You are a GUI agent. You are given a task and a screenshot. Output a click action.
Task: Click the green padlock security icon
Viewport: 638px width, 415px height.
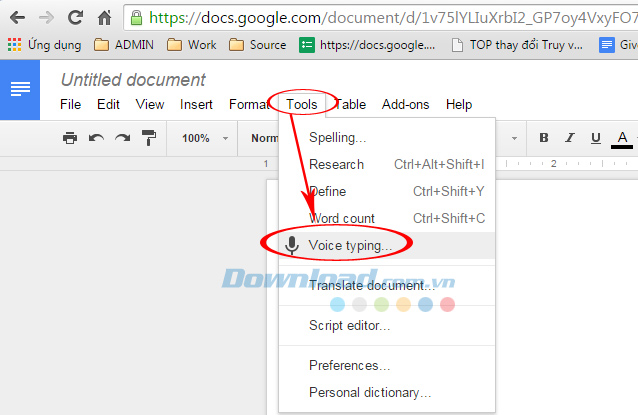(136, 17)
